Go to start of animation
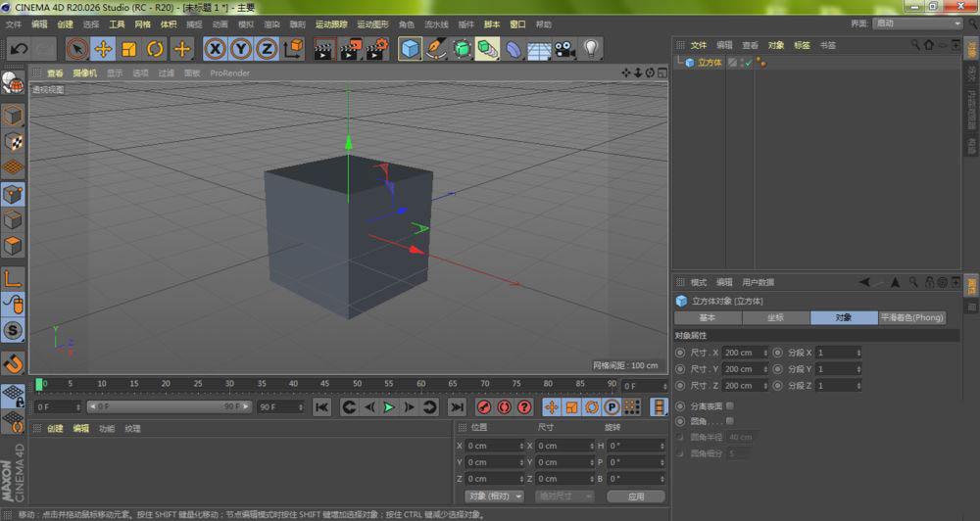Viewport: 980px width, 521px height. (x=321, y=407)
